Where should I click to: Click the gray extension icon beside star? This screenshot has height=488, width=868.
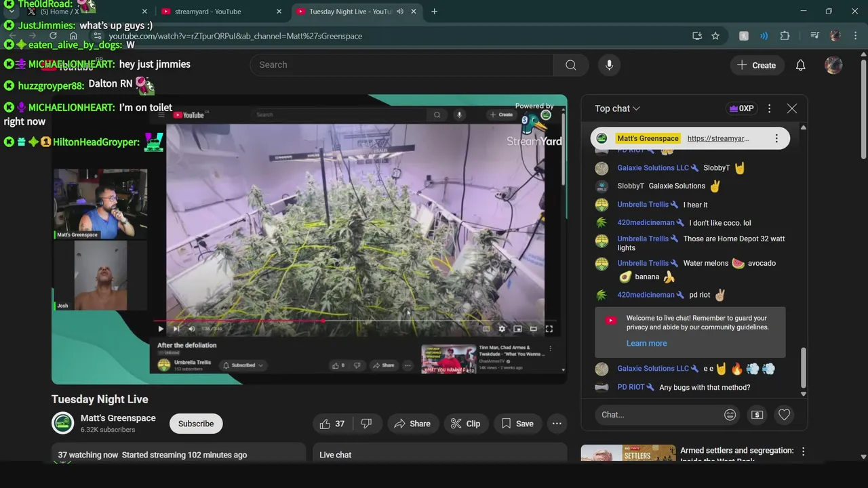coord(744,36)
